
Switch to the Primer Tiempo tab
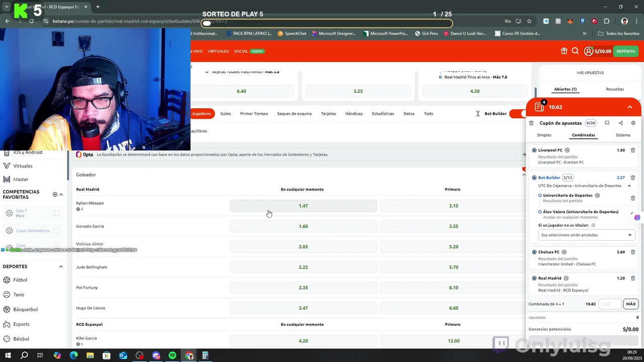coord(254,114)
